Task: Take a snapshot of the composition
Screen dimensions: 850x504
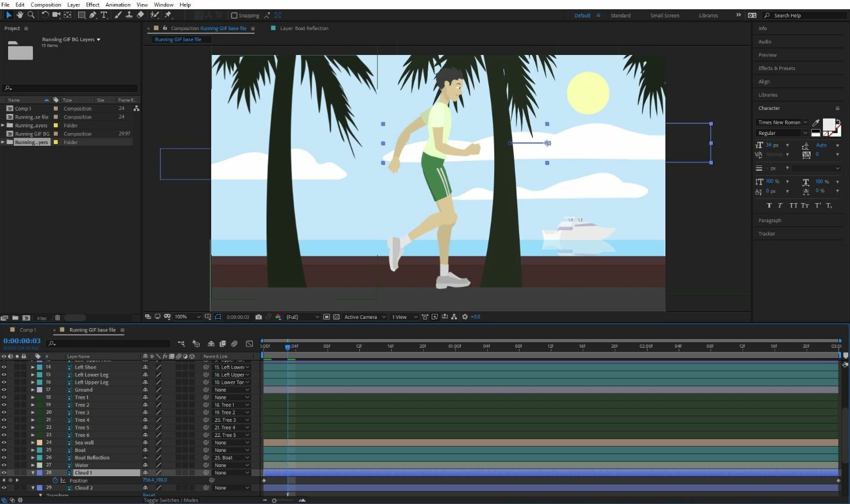Action: click(258, 317)
